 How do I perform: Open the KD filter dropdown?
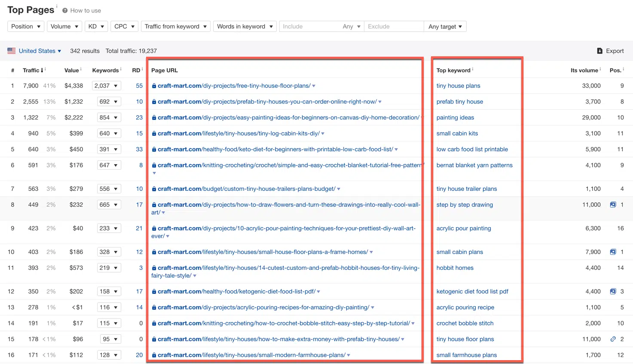[96, 26]
